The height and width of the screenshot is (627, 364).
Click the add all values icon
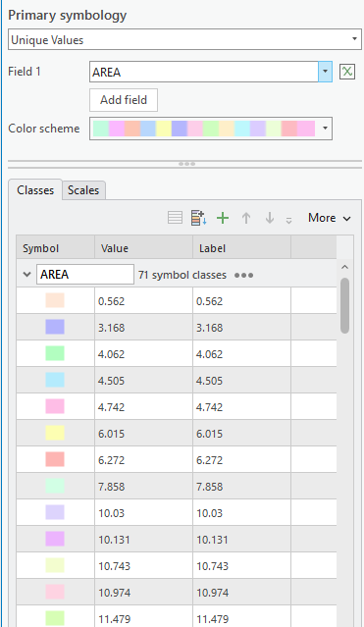point(198,218)
